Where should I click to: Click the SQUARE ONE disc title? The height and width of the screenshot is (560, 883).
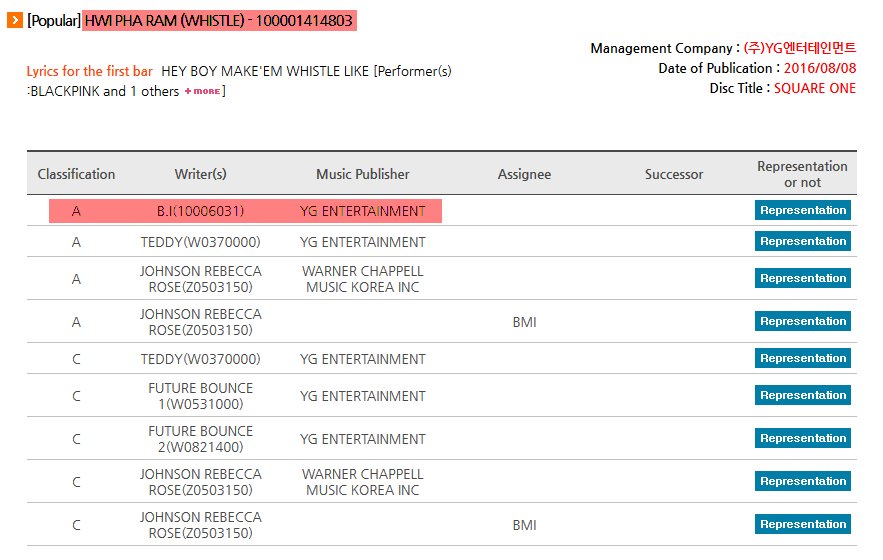click(815, 88)
